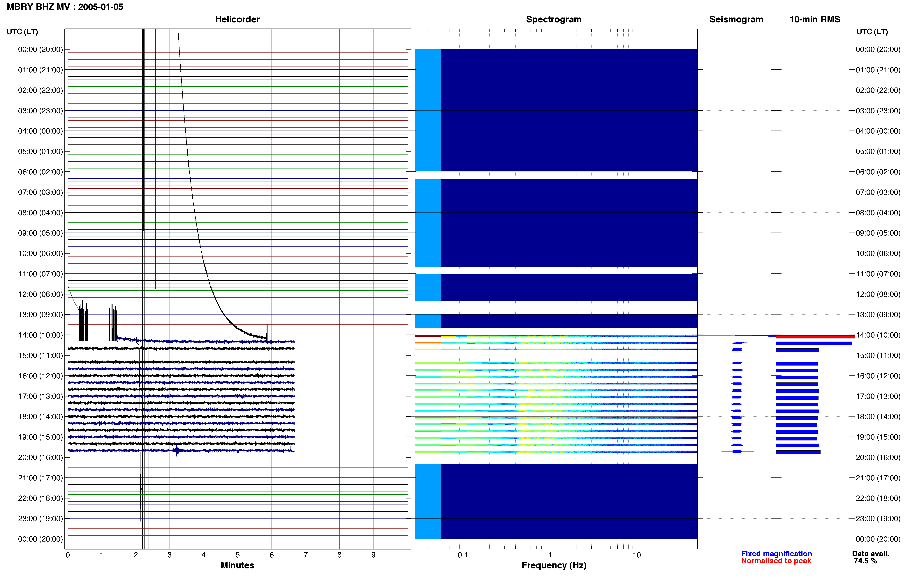This screenshot has width=924, height=578.
Task: Click left time label '06:00 (02:00)'
Action: pyautogui.click(x=41, y=172)
